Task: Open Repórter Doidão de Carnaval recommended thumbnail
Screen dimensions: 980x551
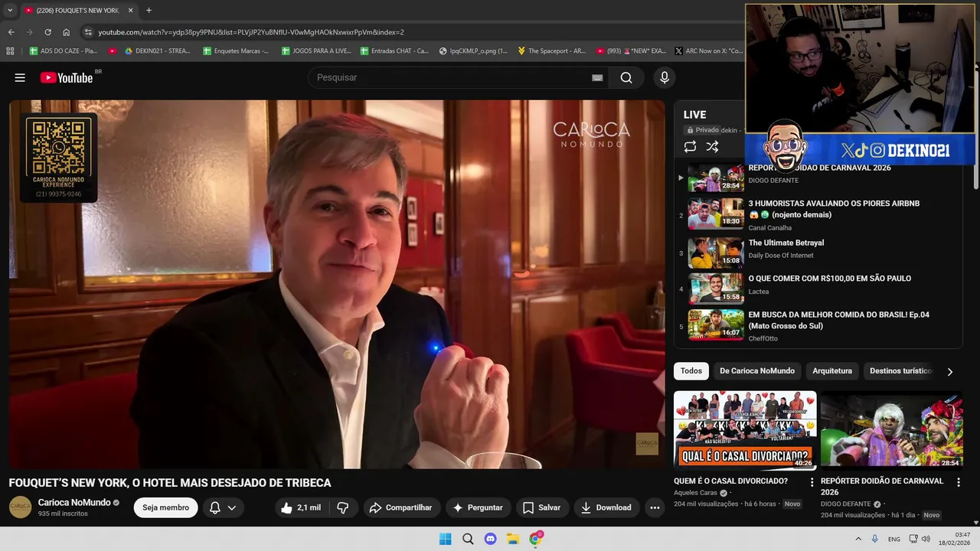Action: coord(892,431)
